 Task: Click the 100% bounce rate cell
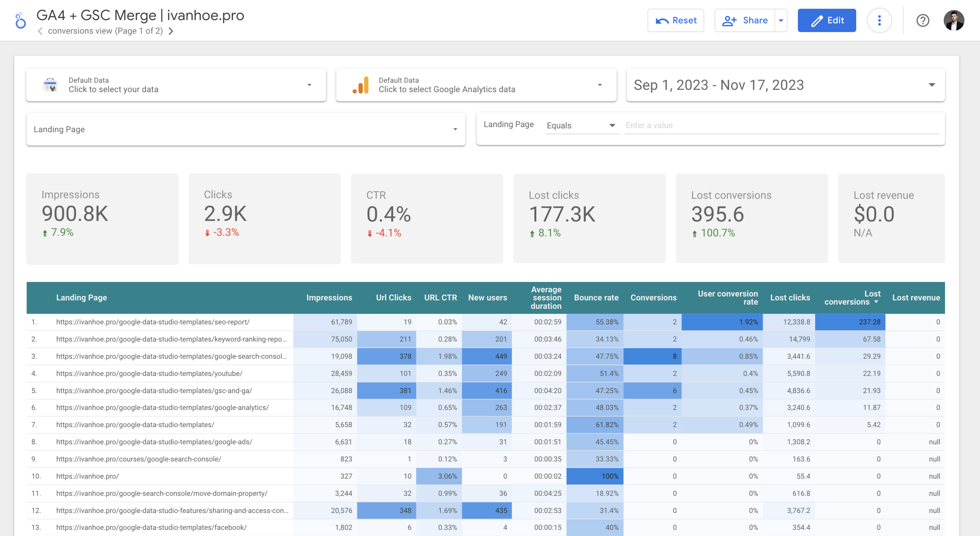click(595, 476)
